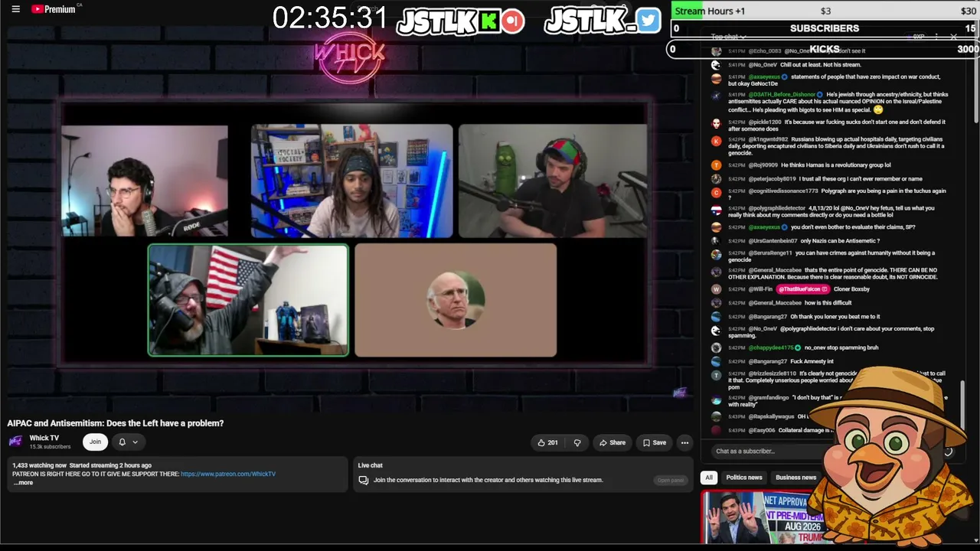The image size is (980, 551).
Task: Open @Roj90909's orange T avatar
Action: coord(716,165)
